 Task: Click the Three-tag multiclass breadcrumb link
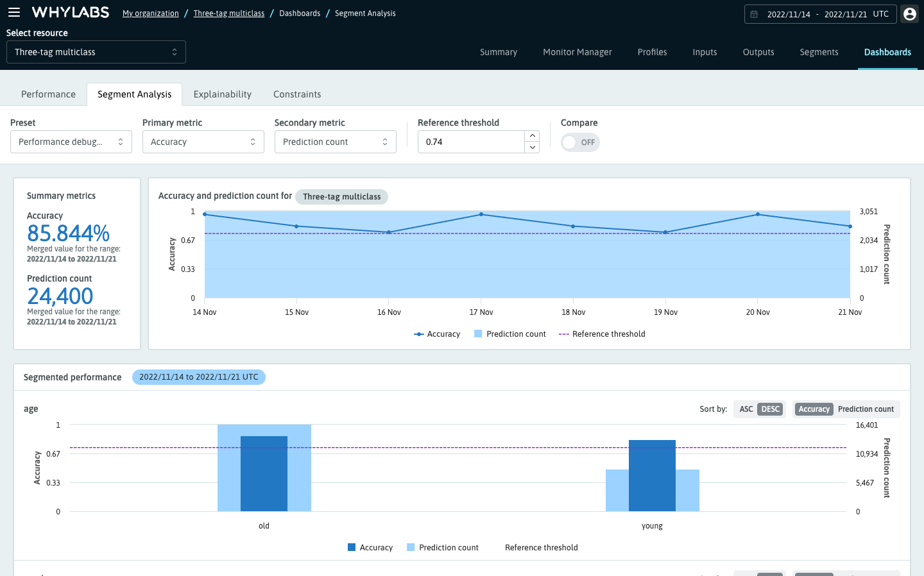point(228,13)
